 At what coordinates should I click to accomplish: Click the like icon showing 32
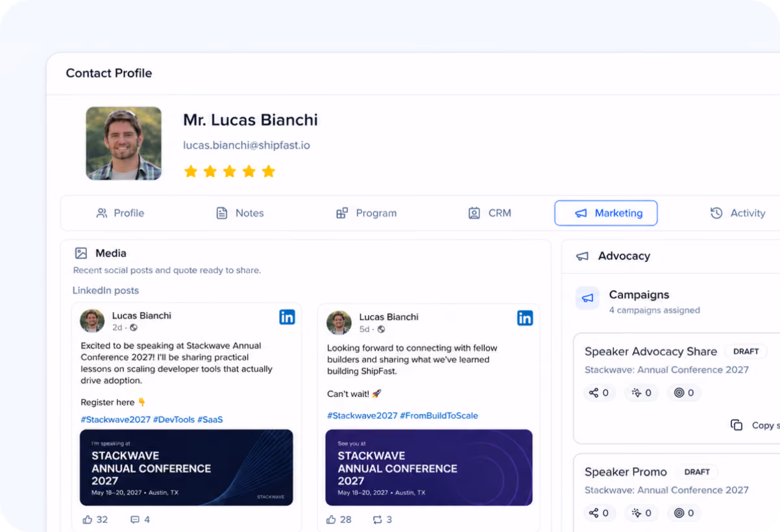coord(88,520)
